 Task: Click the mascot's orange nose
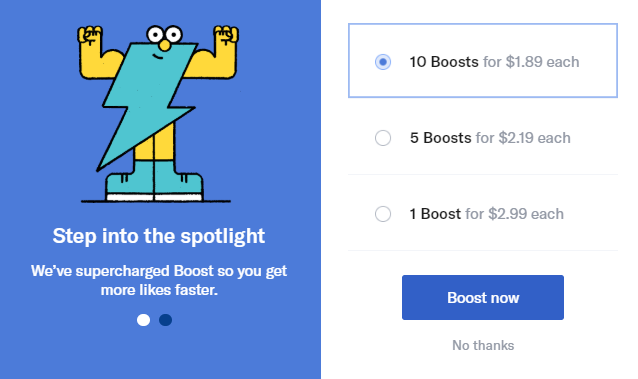point(165,45)
